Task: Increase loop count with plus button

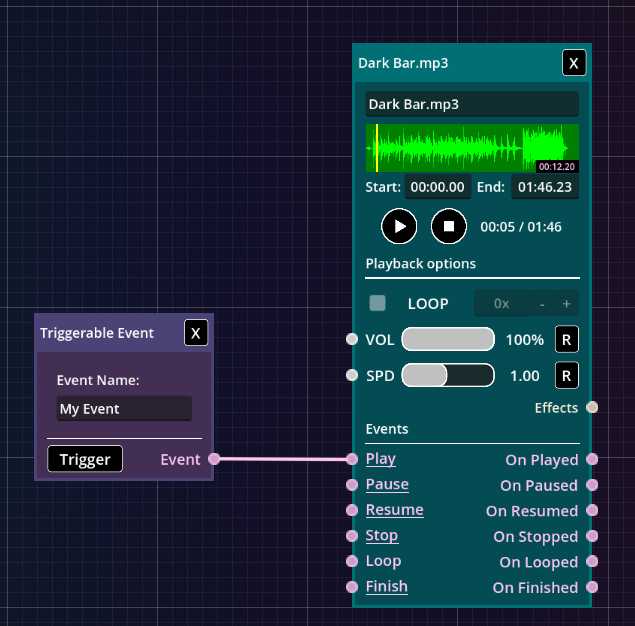Action: [x=566, y=304]
